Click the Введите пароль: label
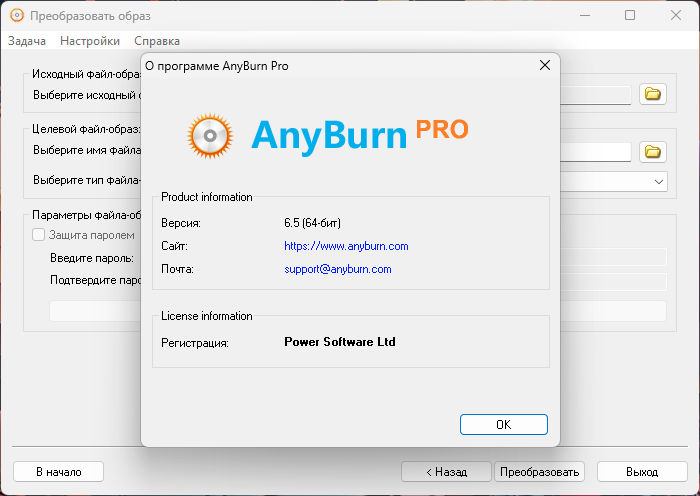Image resolution: width=700 pixels, height=496 pixels. click(92, 258)
